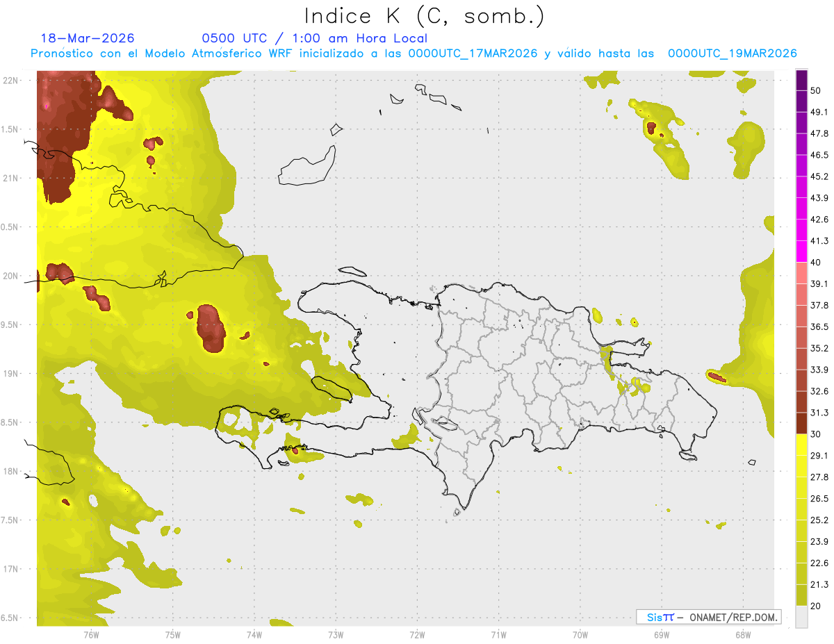Click the colorbar value 43.9
This screenshot has width=834, height=644.
(819, 198)
